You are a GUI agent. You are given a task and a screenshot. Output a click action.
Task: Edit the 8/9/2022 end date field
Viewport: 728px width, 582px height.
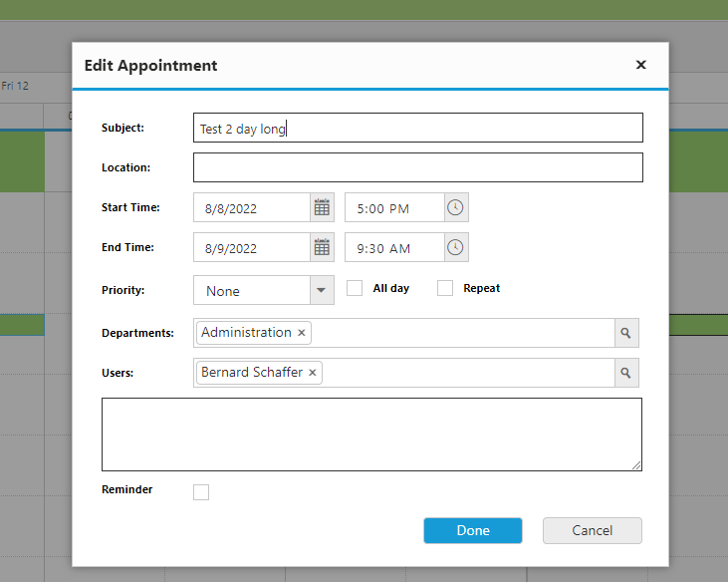(252, 247)
